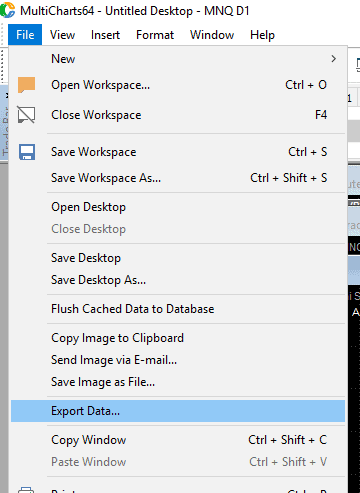Select Export Data... entry
The height and width of the screenshot is (493, 360).
pyautogui.click(x=178, y=411)
